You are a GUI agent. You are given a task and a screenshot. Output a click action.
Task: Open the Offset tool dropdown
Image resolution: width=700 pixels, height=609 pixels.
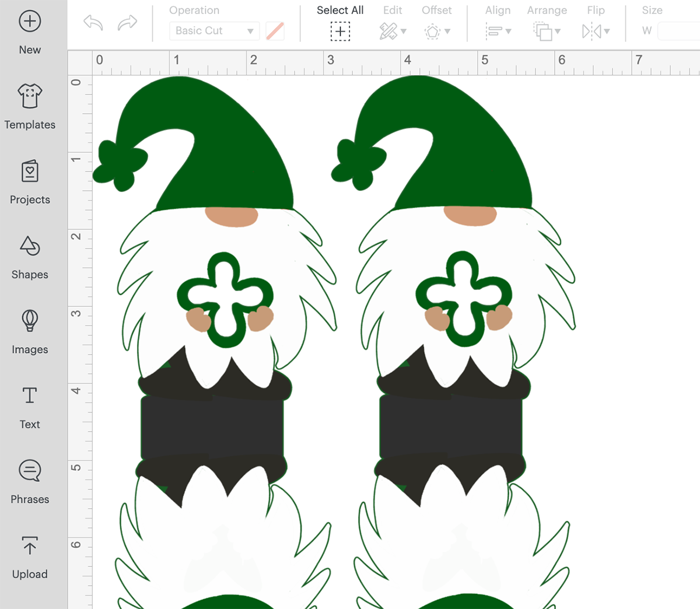point(437,31)
